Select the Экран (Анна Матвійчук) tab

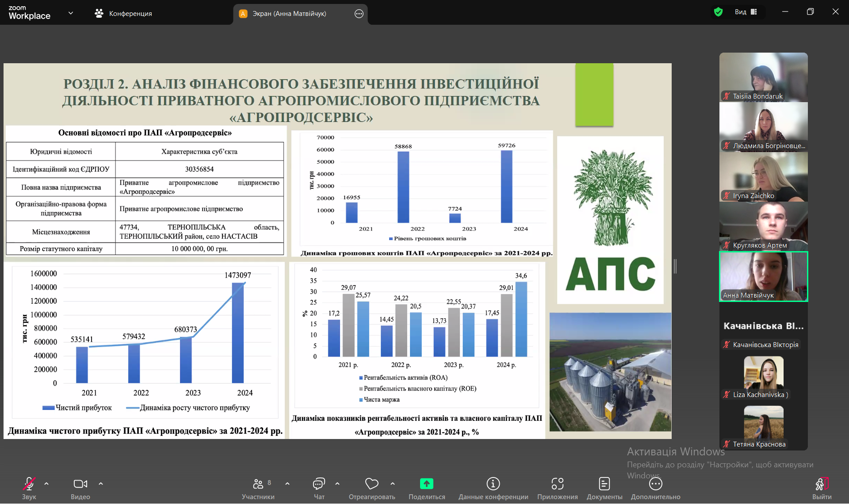point(289,14)
